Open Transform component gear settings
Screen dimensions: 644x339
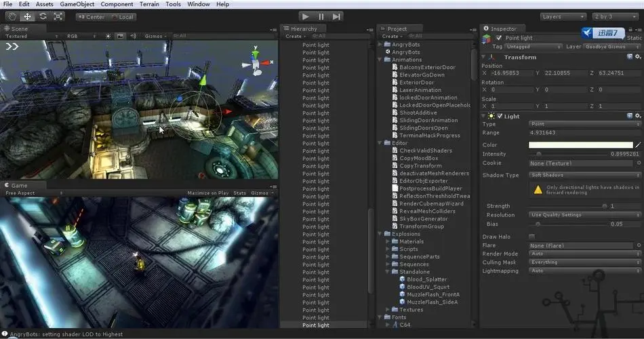[638, 57]
